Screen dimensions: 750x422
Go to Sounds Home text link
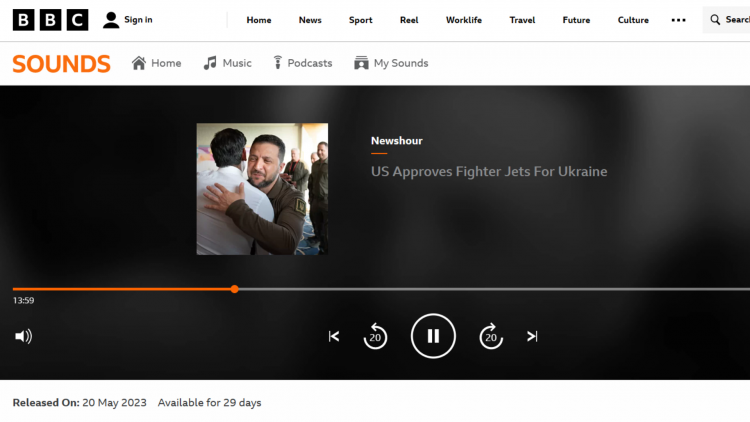(166, 63)
